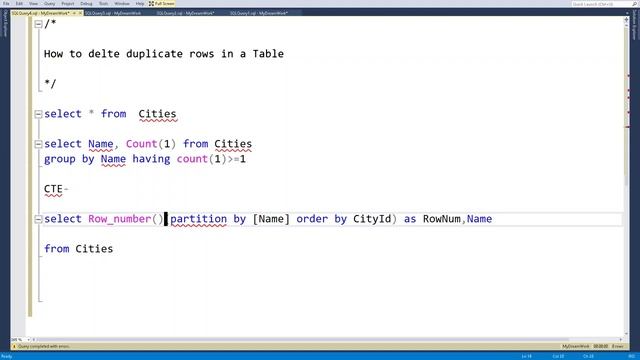Click the underlined 'partition' keyword
Image resolution: width=640 pixels, height=360 pixels.
[x=198, y=219]
